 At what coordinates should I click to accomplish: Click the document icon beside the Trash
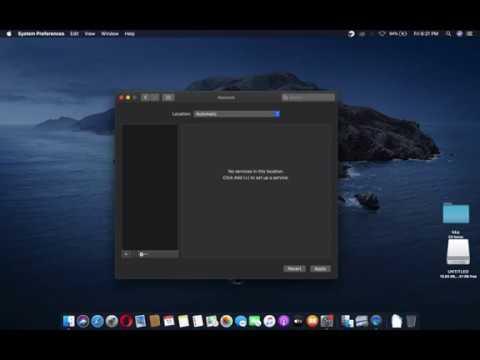click(x=396, y=321)
